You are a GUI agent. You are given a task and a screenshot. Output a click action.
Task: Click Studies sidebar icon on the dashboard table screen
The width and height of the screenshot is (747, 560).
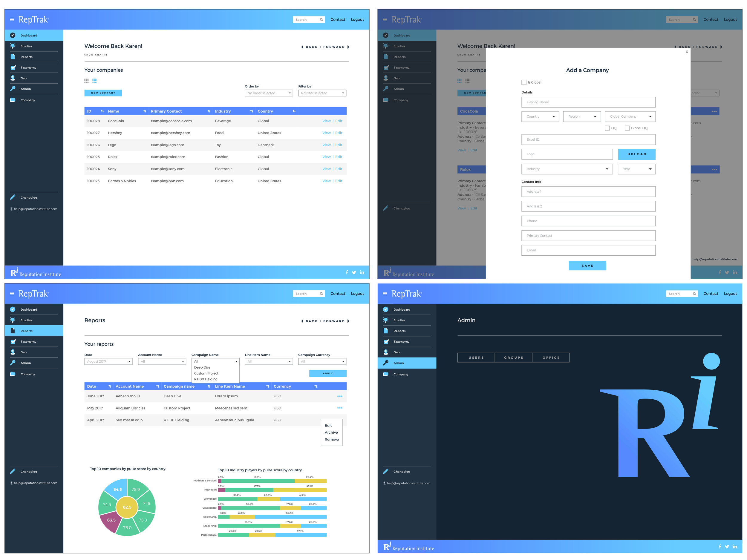tap(13, 46)
